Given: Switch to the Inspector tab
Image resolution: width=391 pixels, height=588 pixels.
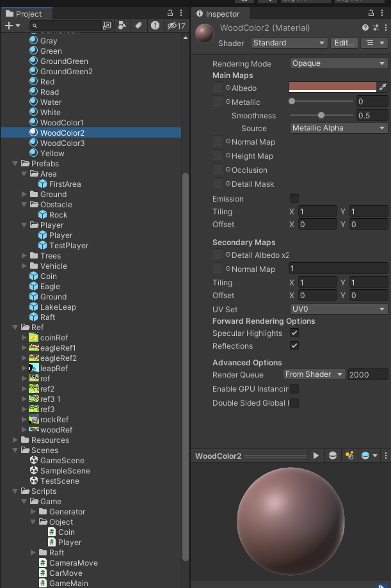Looking at the screenshot, I should pyautogui.click(x=220, y=14).
